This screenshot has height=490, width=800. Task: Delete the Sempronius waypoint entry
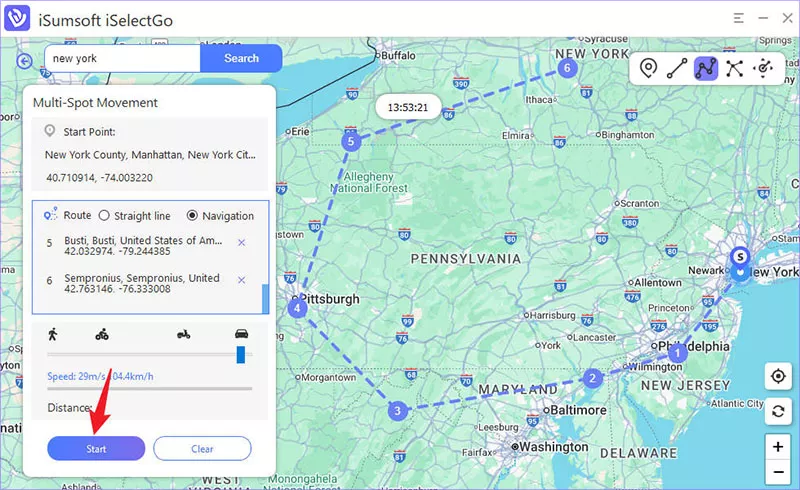point(241,279)
